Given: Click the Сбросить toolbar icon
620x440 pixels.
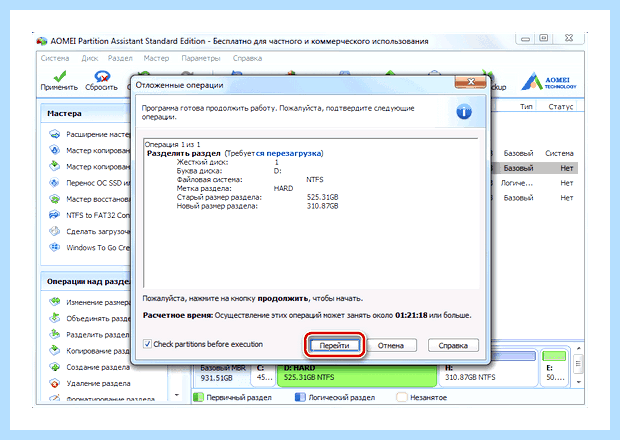Looking at the screenshot, I should point(102,76).
